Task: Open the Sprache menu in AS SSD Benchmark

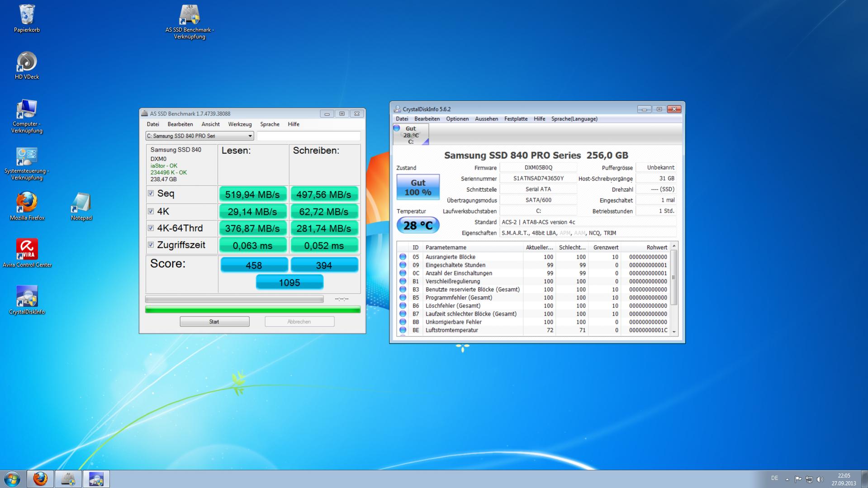Action: (270, 124)
